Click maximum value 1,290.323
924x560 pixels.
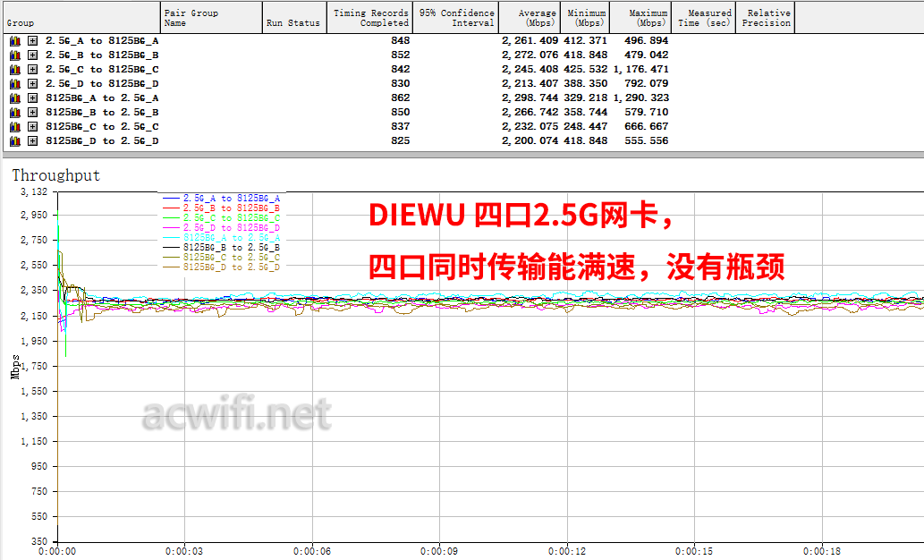(641, 98)
